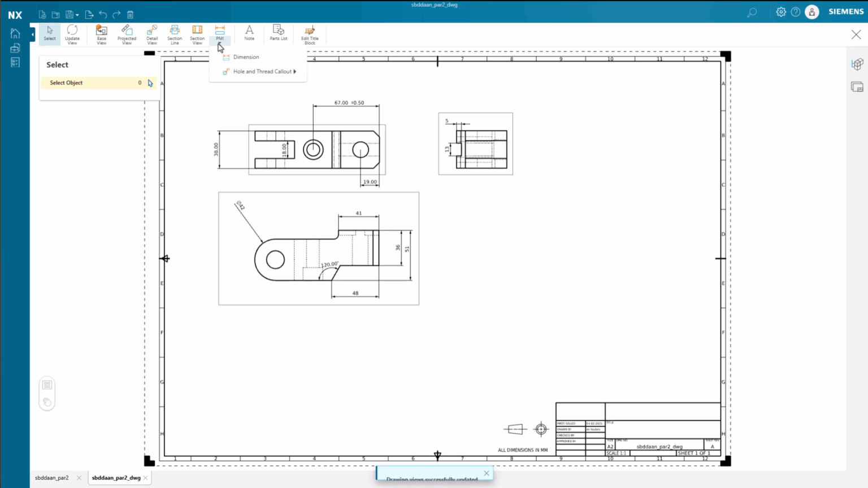
Task: Click the Update View tool
Action: click(72, 34)
